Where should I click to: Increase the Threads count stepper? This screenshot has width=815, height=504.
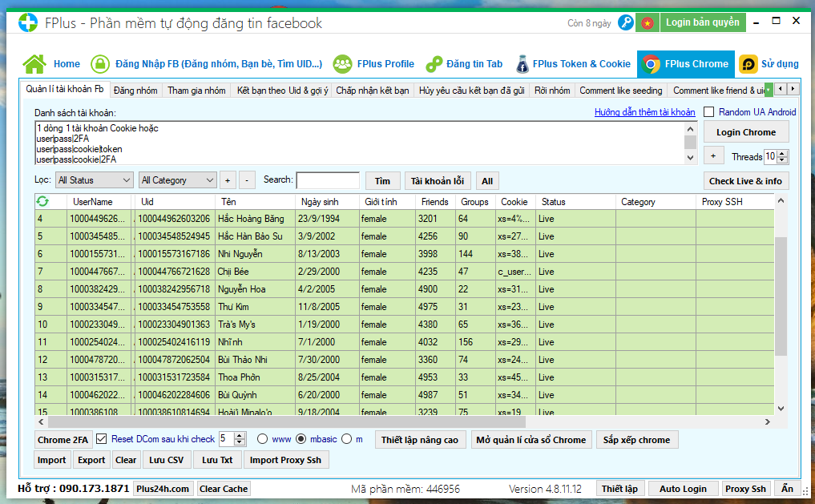tap(782, 153)
